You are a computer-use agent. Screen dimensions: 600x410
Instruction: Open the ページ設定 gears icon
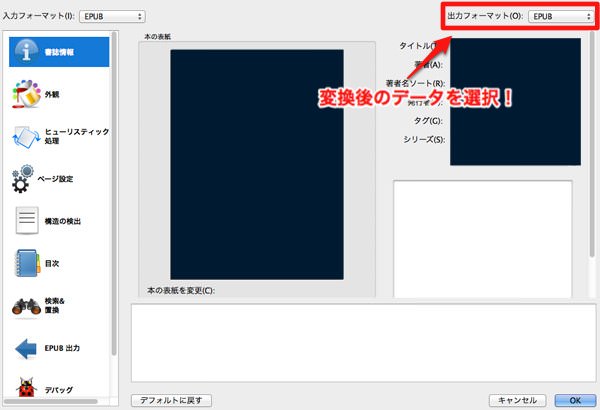click(x=22, y=179)
